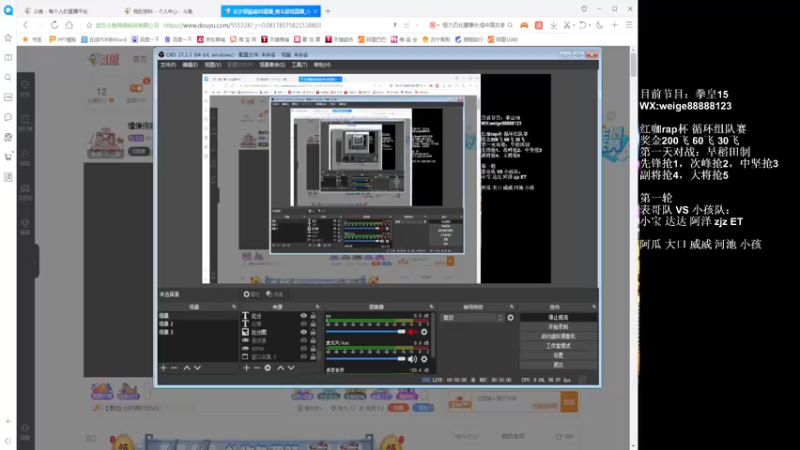Open the 工具(T) menu in OBS
Screen dimensions: 800x450
[x=299, y=65]
